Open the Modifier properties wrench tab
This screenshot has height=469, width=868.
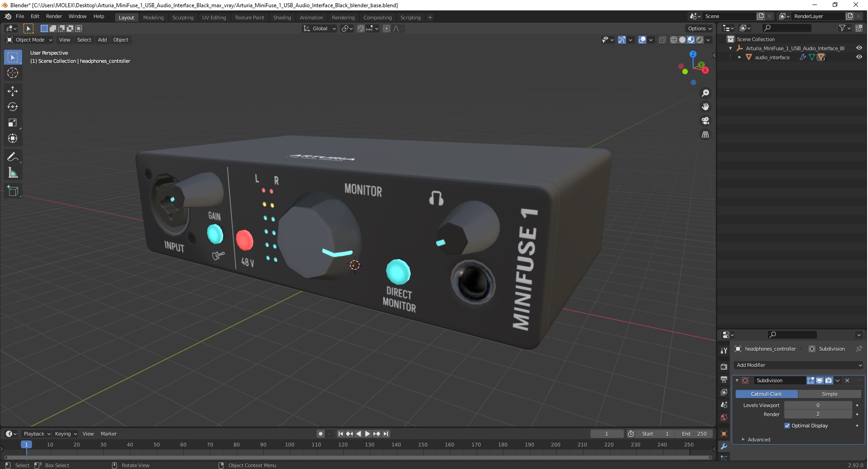pyautogui.click(x=724, y=446)
